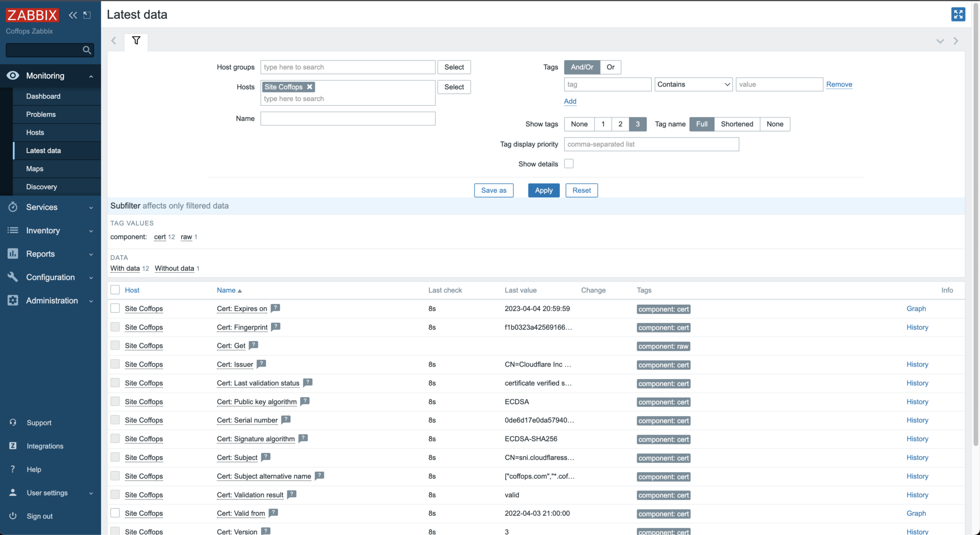Open Graph for Cert: Expires on
Screen dimensions: 980x535
(915, 308)
